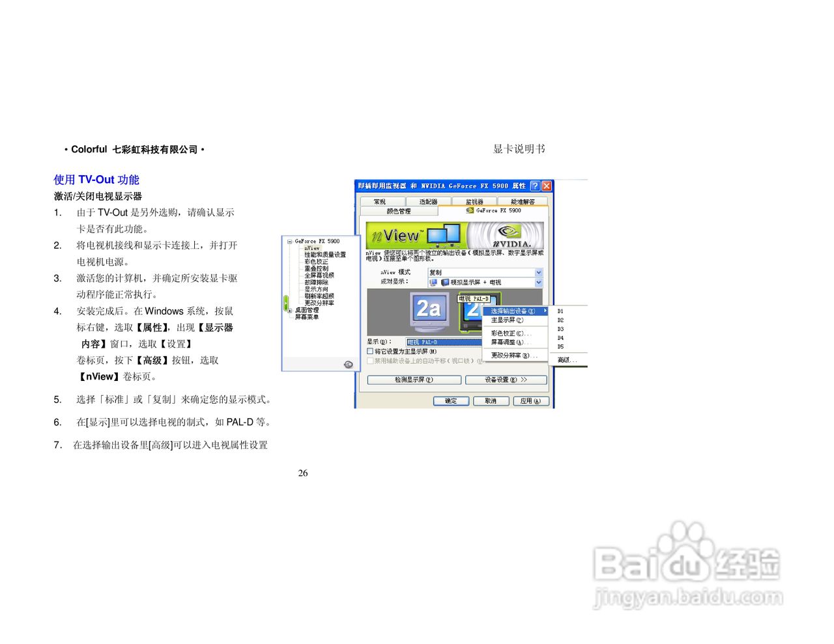Click the 应用 button
The height and width of the screenshot is (644, 834).
click(530, 401)
